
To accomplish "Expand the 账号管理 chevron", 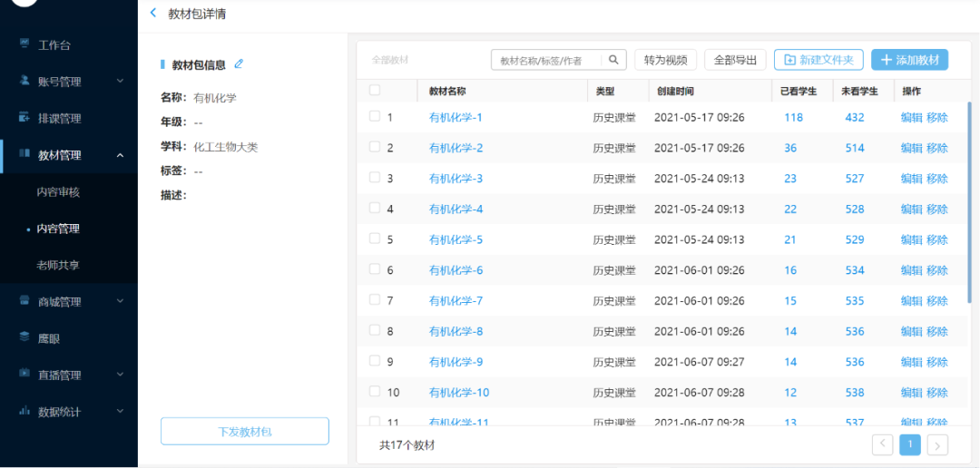I will tap(121, 82).
